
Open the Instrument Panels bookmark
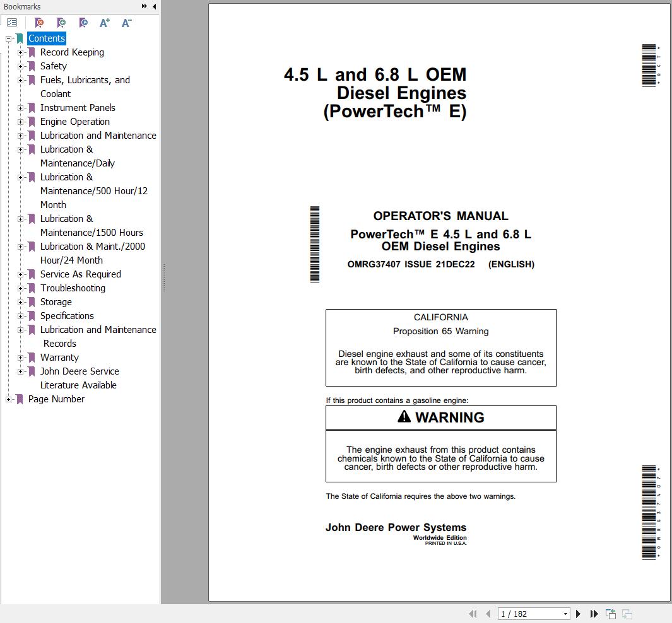coord(78,107)
